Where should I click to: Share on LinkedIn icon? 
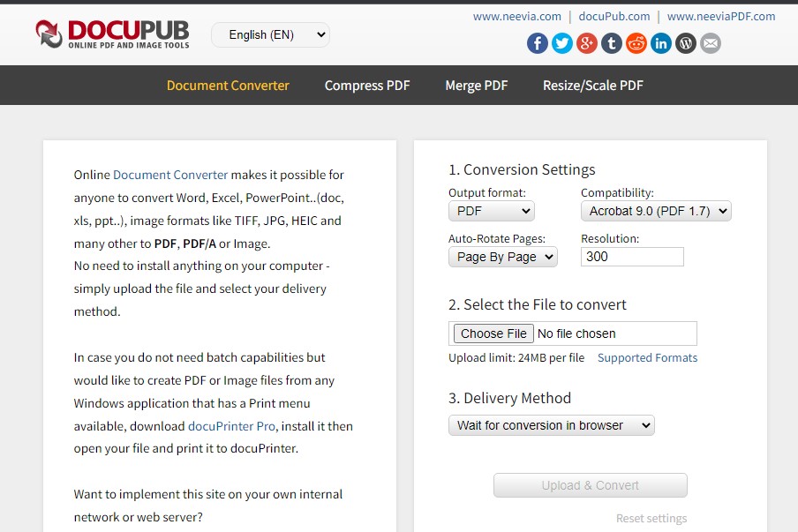click(661, 43)
